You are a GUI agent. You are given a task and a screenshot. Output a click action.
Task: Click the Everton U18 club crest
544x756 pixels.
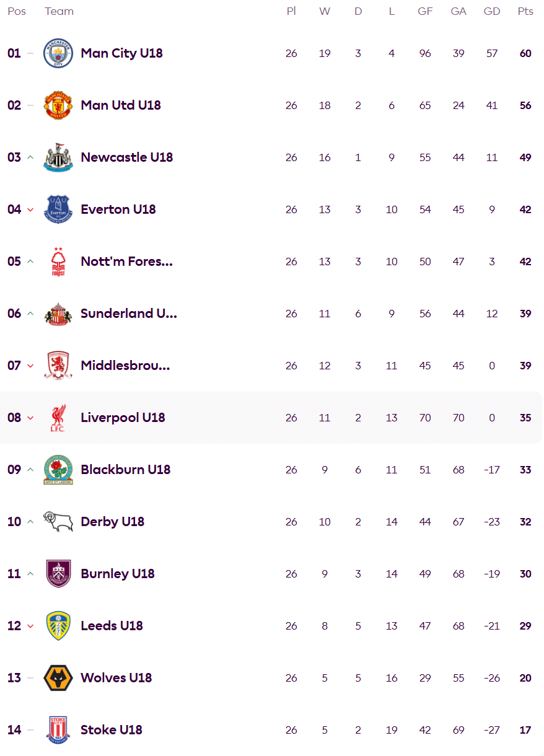[58, 209]
